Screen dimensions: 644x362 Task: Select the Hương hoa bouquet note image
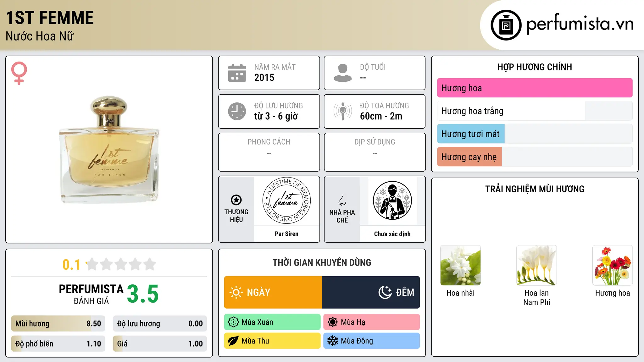click(x=613, y=265)
